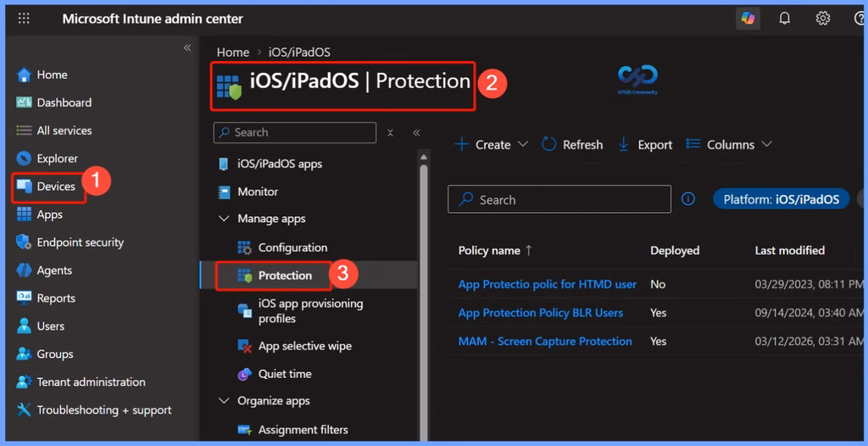
Task: Open iOS app provisioning profiles
Action: 310,311
